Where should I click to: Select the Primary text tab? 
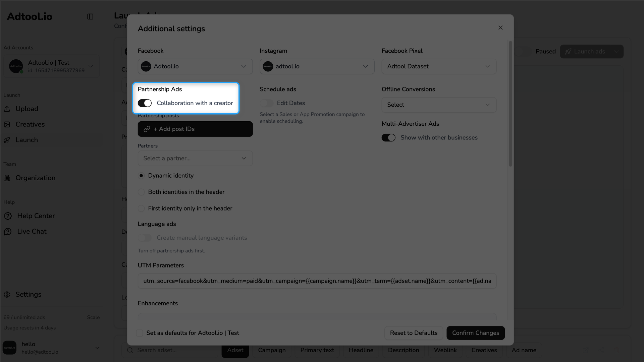(x=317, y=350)
